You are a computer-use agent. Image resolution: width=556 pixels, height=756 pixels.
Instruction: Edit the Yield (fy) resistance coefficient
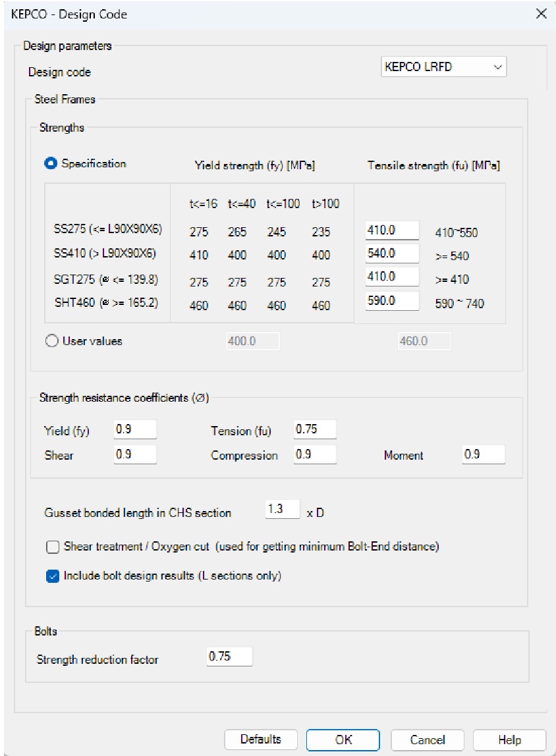(134, 429)
